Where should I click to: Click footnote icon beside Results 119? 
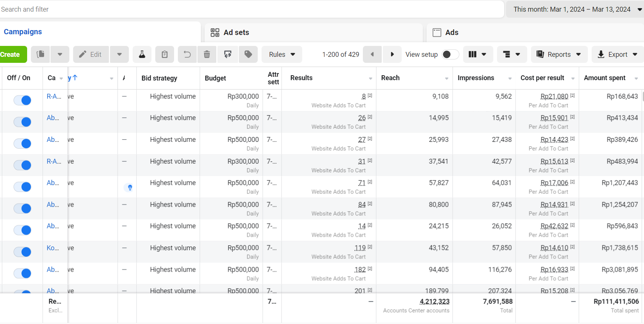click(x=370, y=247)
